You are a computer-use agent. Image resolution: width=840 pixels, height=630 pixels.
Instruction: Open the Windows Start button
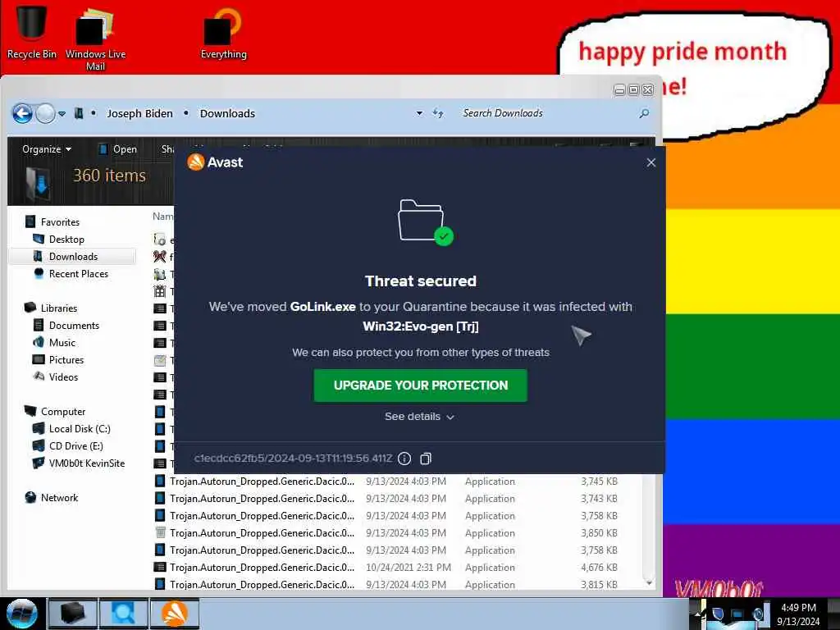[x=22, y=614]
